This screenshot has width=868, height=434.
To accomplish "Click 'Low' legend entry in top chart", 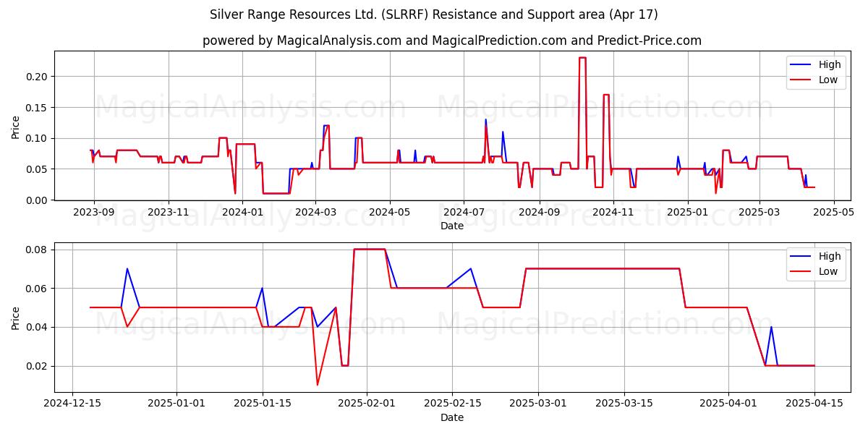I will pyautogui.click(x=828, y=80).
